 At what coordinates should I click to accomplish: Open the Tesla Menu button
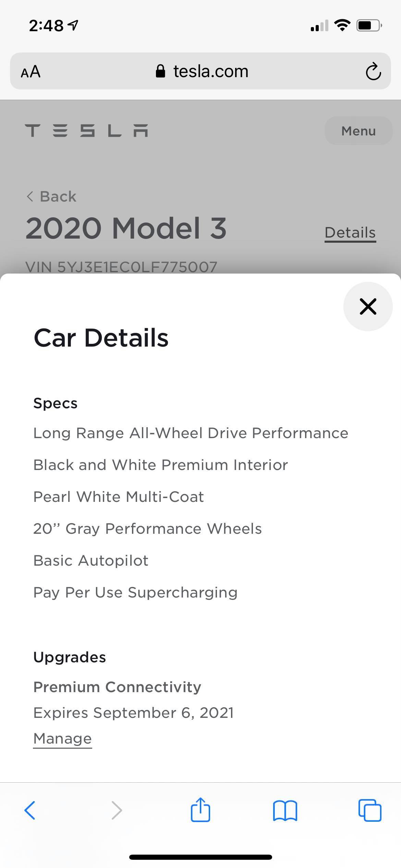(x=358, y=131)
